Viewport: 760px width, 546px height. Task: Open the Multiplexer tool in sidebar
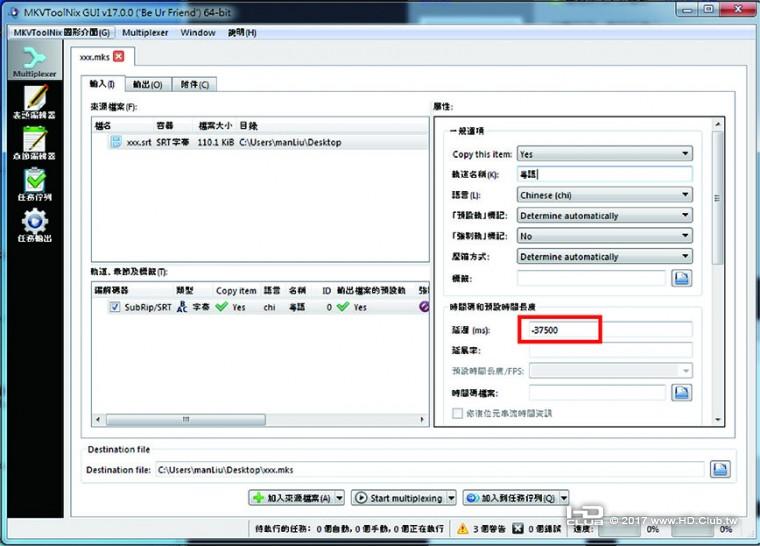coord(35,61)
